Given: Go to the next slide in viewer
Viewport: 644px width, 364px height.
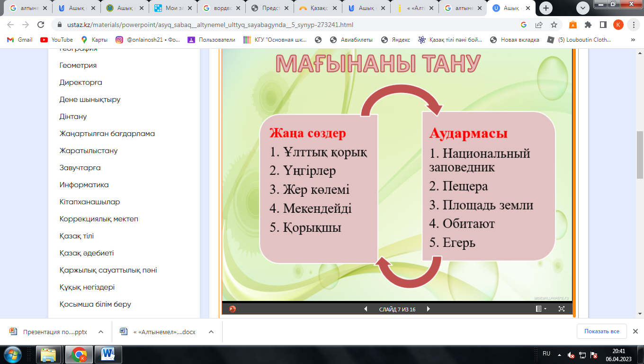Looking at the screenshot, I should tap(428, 309).
